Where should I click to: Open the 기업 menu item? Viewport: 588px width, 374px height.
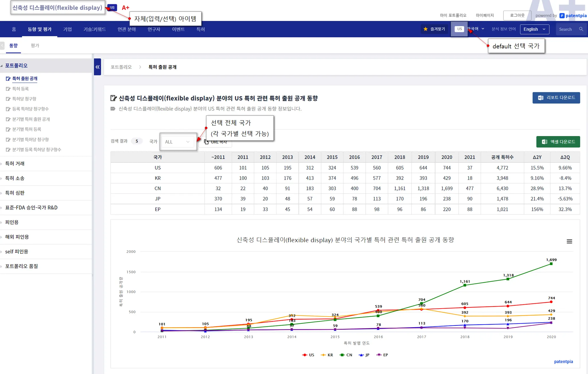67,29
